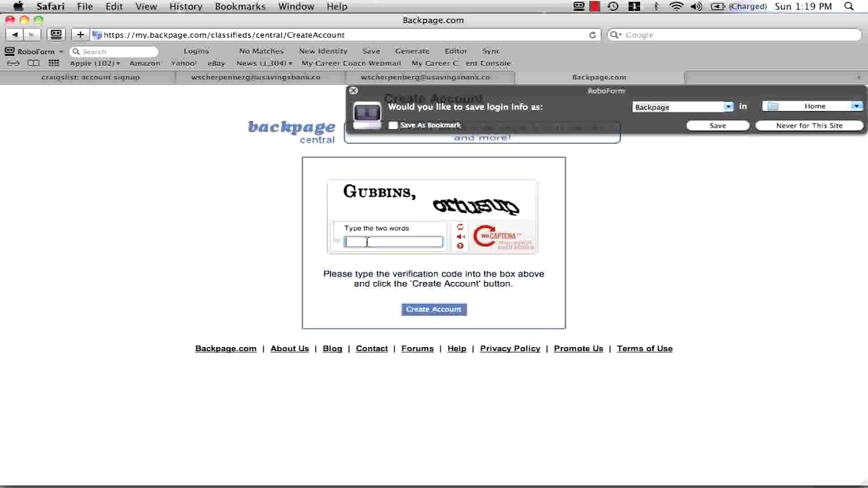Open Spotlight search in the menu bar
Image resolution: width=868 pixels, height=488 pixels.
tap(849, 6)
